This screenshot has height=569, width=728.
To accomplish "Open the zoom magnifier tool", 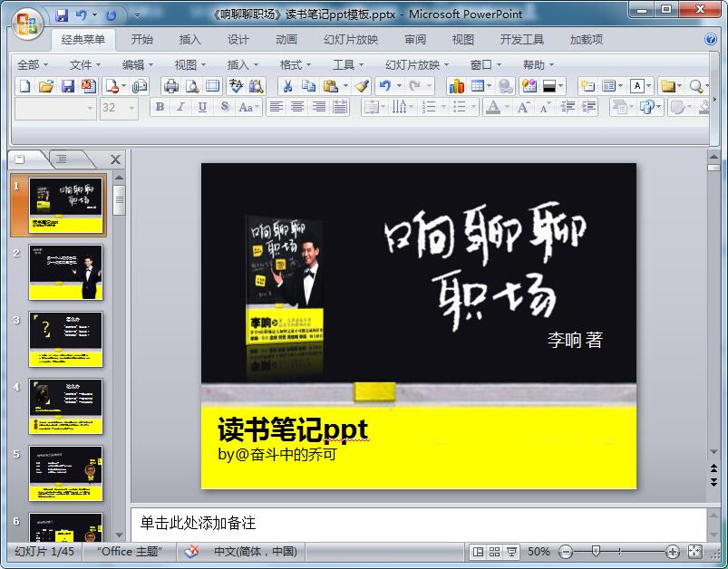I will (695, 86).
